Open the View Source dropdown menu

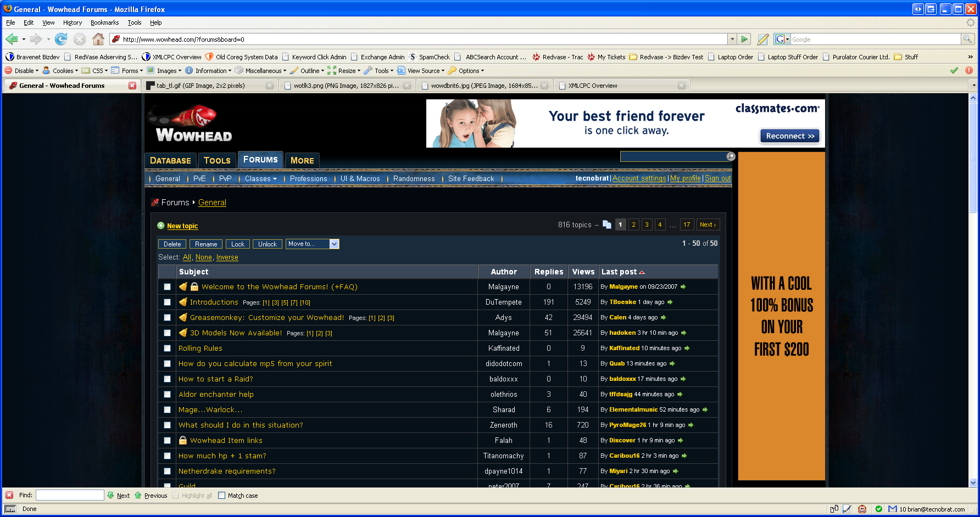[x=421, y=70]
